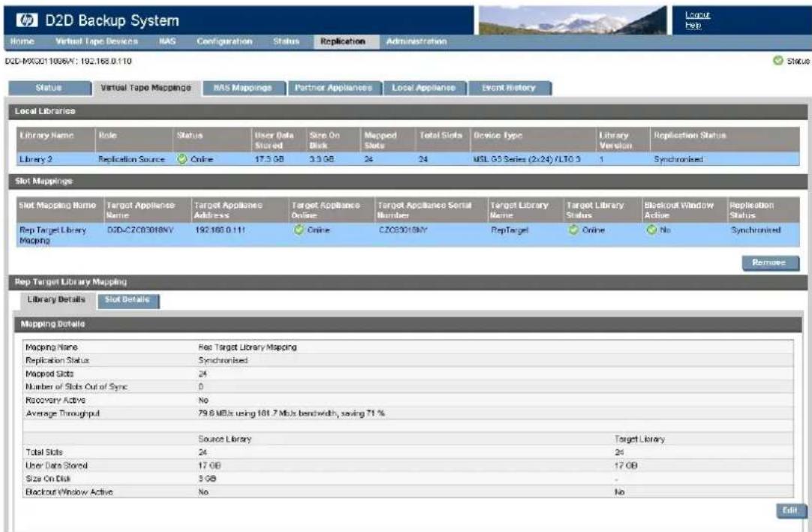Click target address '192.168.0.111'
This screenshot has height=532, width=812.
pyautogui.click(x=220, y=230)
